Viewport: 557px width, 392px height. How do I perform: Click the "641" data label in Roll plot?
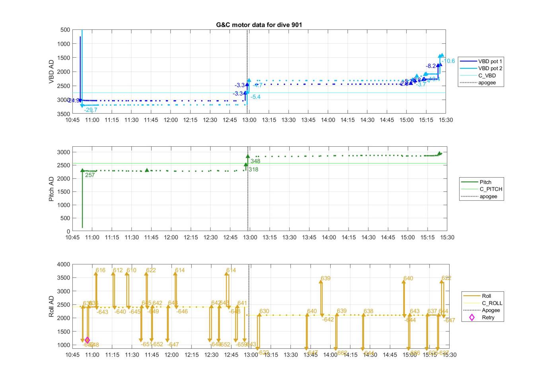coord(242,303)
